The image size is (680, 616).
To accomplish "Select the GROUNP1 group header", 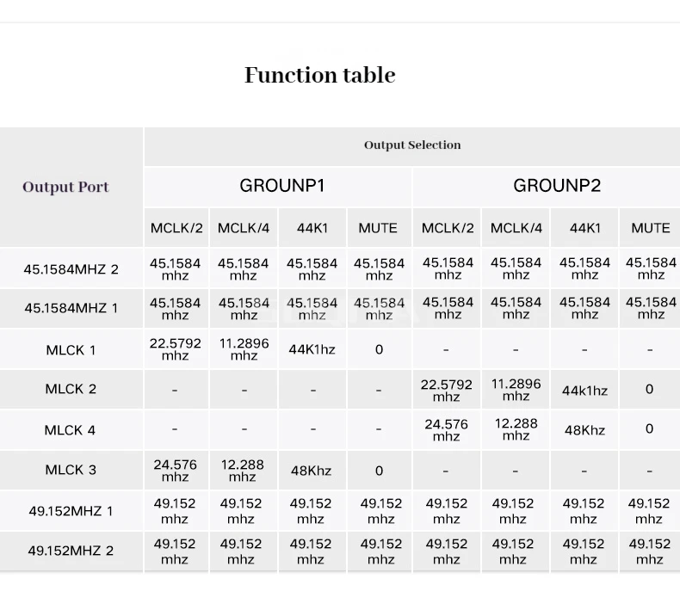I will point(281,186).
